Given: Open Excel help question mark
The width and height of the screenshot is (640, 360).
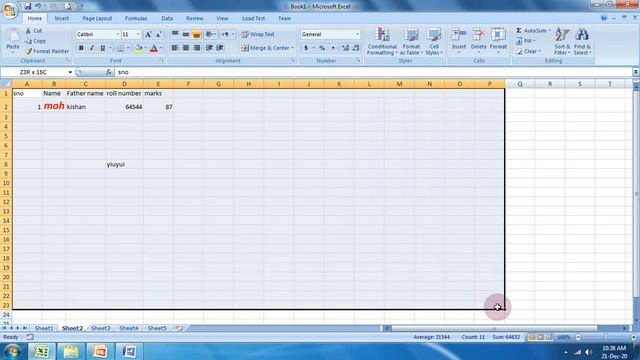Looking at the screenshot, I should 604,18.
